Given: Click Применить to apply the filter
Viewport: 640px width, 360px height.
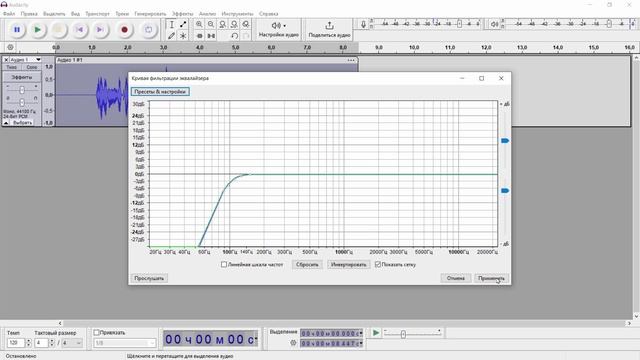Looking at the screenshot, I should (x=491, y=278).
